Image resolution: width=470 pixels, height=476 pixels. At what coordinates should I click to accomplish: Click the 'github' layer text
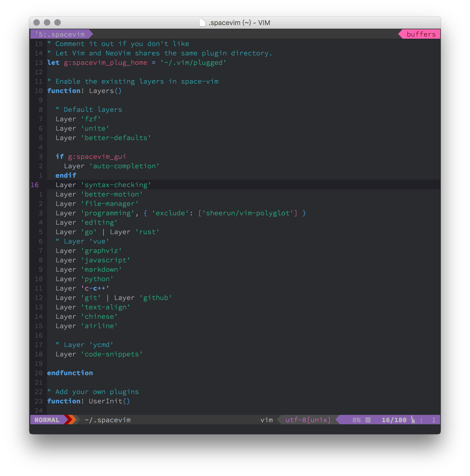(x=156, y=298)
